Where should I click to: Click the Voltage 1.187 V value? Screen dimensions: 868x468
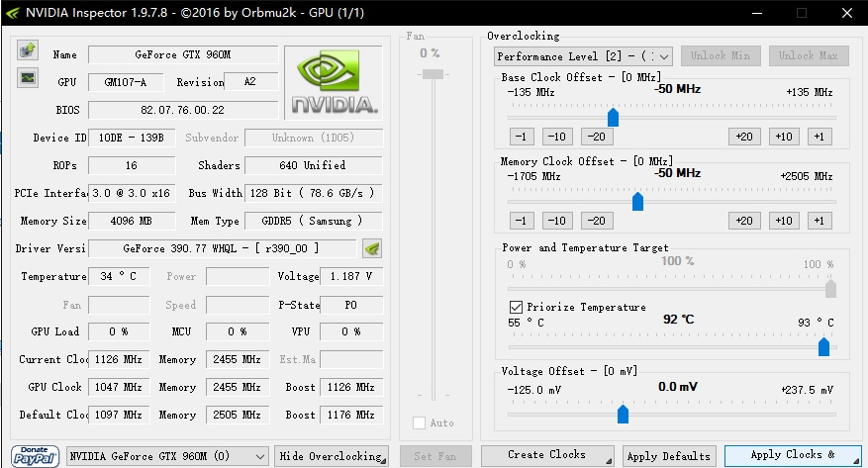coord(351,276)
